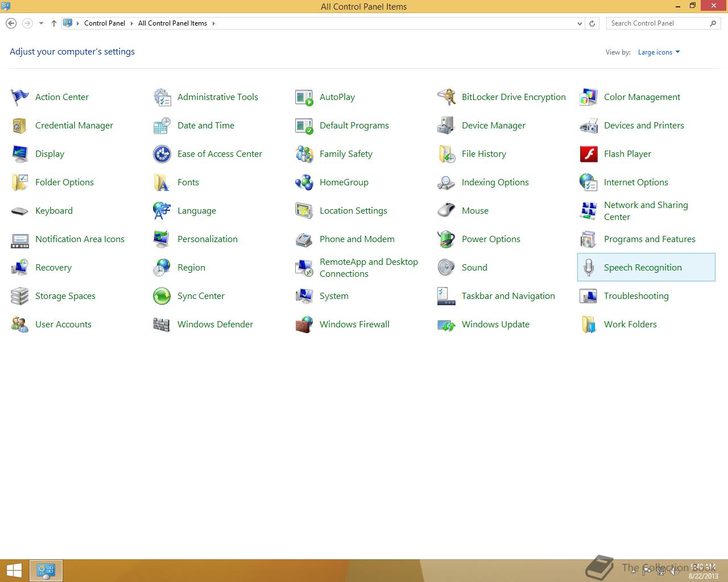Open the Region link
Screen dimensions: 728x582
point(191,268)
